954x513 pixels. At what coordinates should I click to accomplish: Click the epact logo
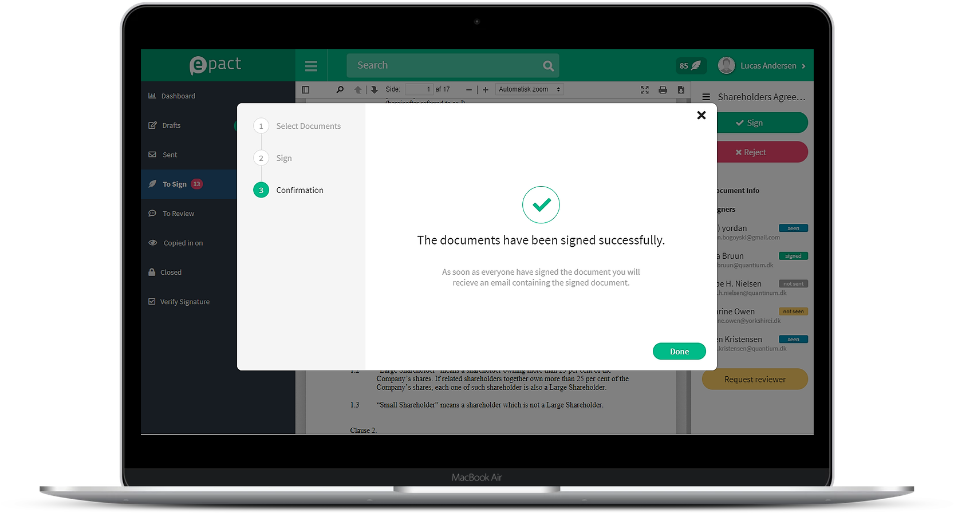pyautogui.click(x=215, y=65)
